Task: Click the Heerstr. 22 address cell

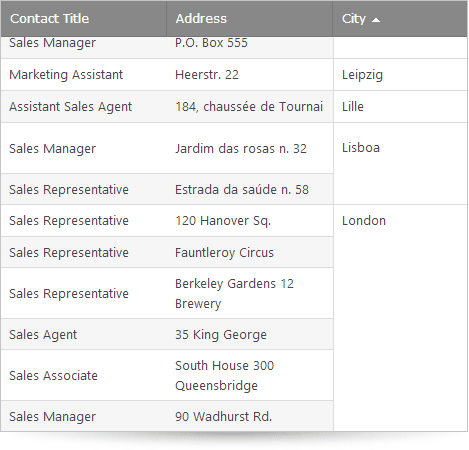Action: point(250,74)
